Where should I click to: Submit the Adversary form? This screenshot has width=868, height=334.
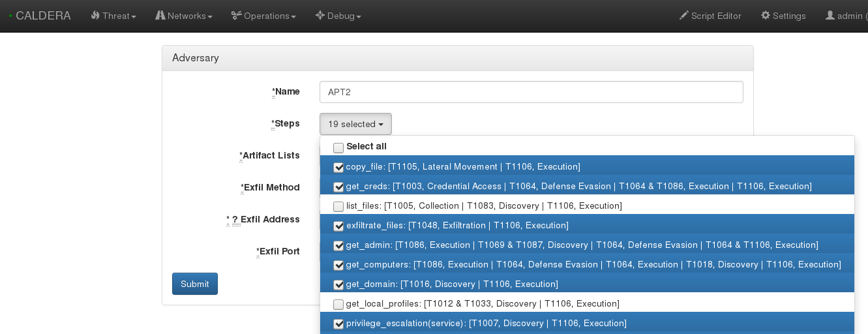click(x=195, y=284)
